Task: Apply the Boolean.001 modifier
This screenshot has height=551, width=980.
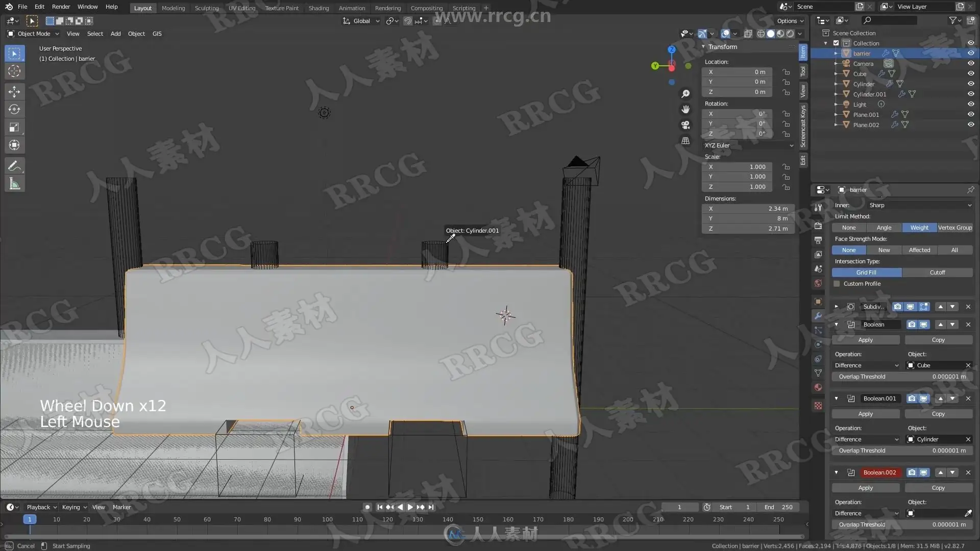Action: coord(865,414)
